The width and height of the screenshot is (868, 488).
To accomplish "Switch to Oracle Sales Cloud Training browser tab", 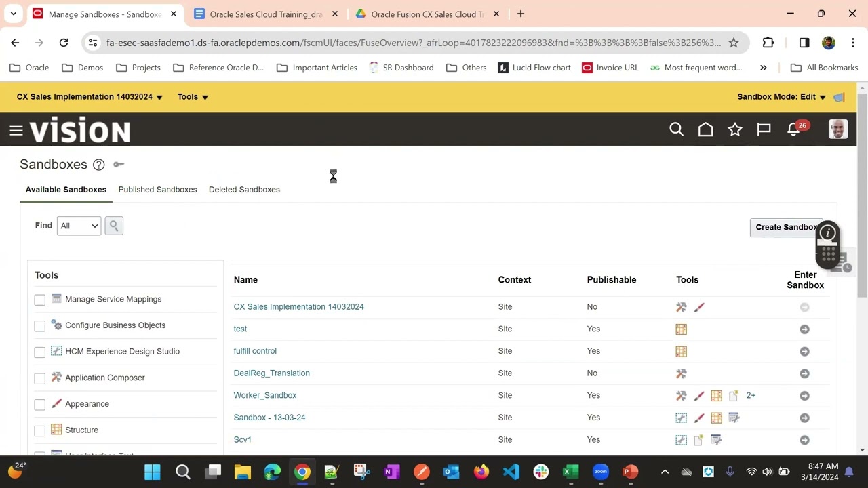I will pyautogui.click(x=266, y=14).
